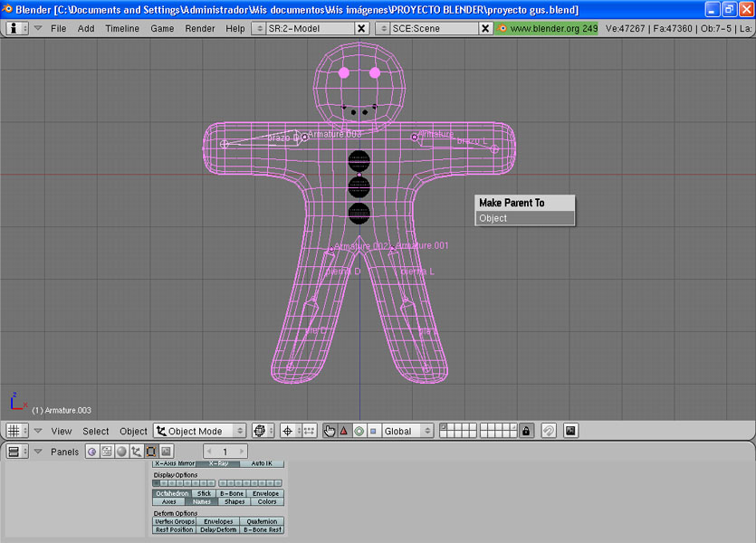This screenshot has width=756, height=543.
Task: Choose Object in Make Parent To popup
Action: click(x=524, y=218)
